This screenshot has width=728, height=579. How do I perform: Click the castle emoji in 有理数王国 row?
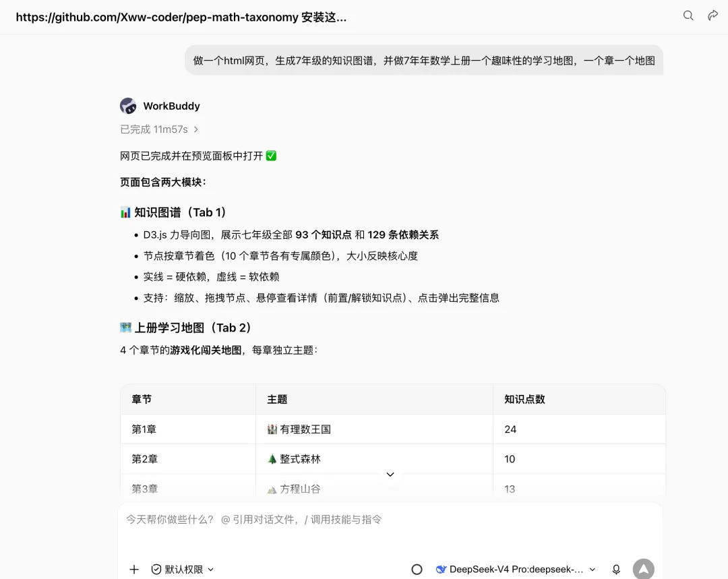pyautogui.click(x=272, y=429)
